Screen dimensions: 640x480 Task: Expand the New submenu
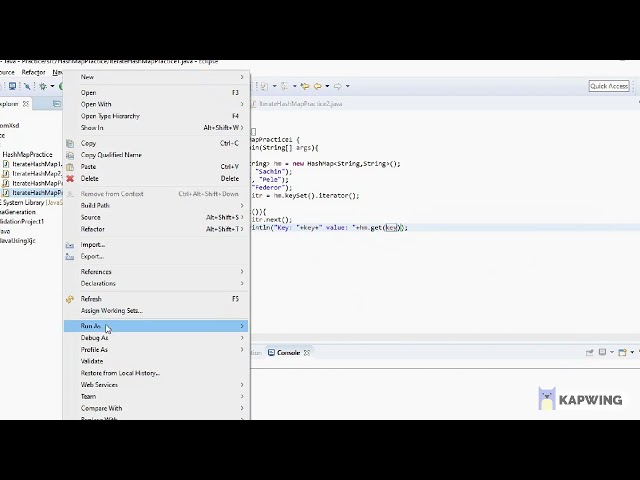point(156,77)
